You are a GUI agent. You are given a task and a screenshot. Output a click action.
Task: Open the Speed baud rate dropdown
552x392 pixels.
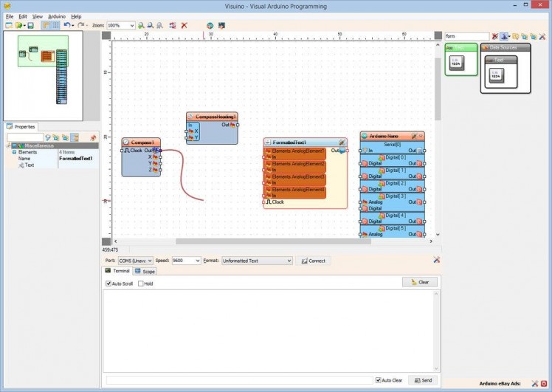click(197, 261)
